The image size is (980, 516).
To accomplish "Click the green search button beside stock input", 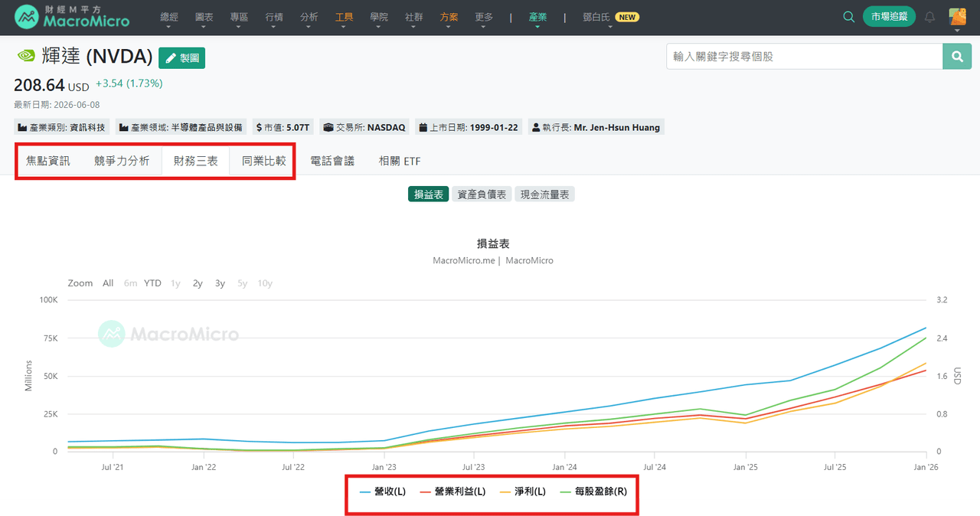I will 957,57.
